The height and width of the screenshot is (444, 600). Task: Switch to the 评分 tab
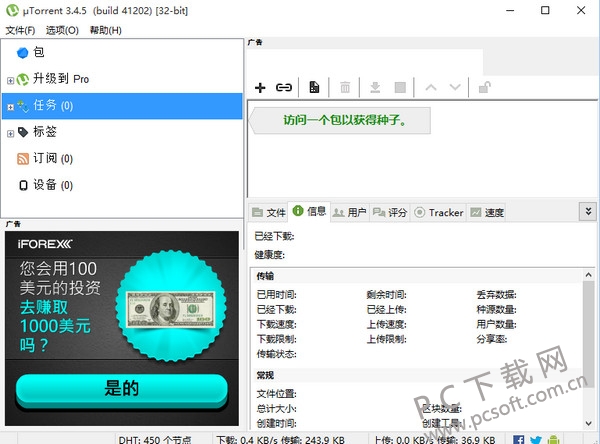coord(390,212)
